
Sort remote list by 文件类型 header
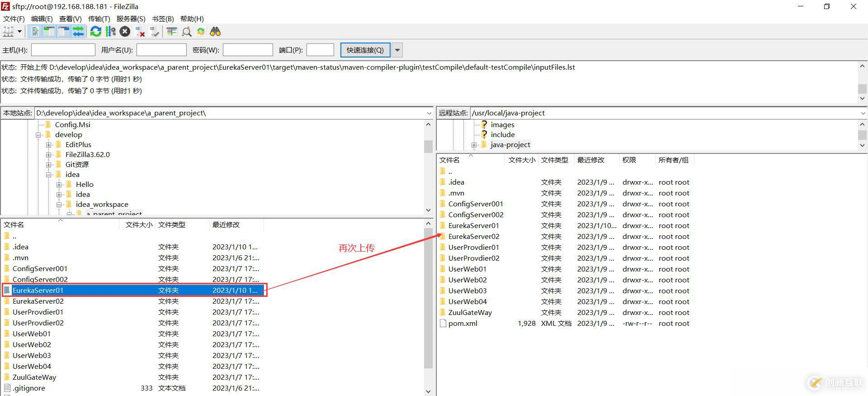point(556,160)
